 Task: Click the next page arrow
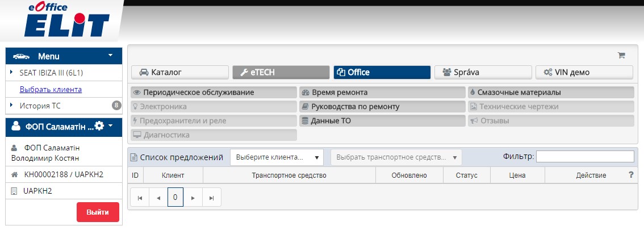pyautogui.click(x=193, y=198)
